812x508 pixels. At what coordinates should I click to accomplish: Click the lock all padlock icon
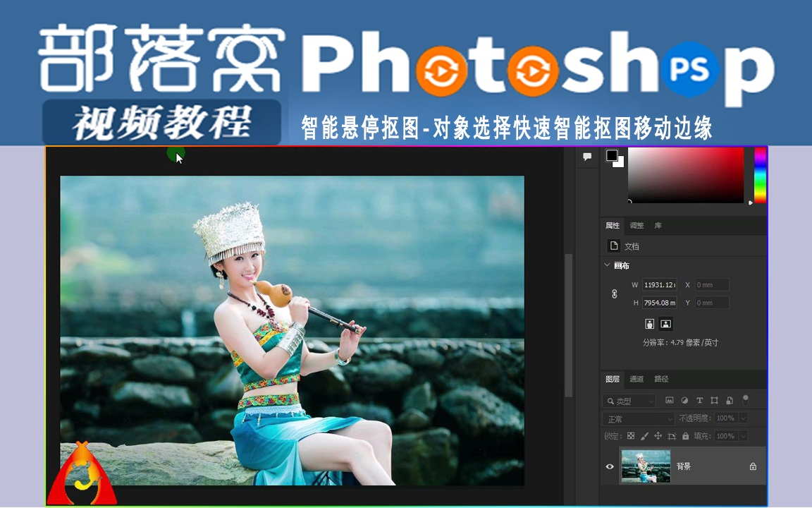coord(686,436)
